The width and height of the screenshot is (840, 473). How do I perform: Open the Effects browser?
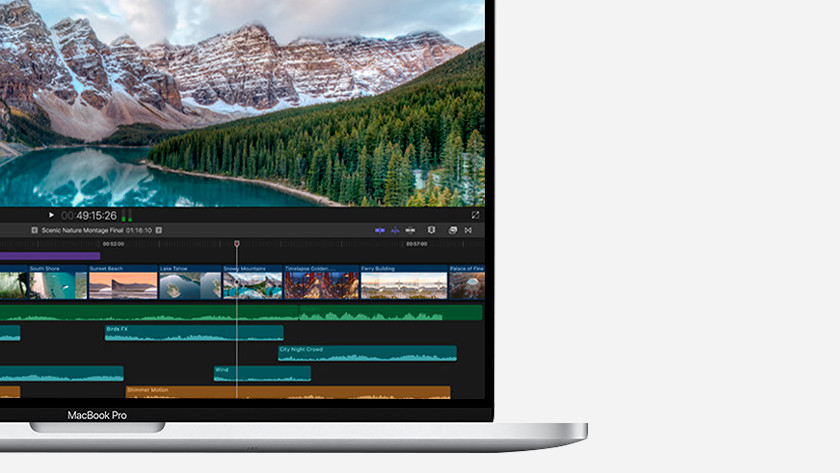[x=453, y=230]
